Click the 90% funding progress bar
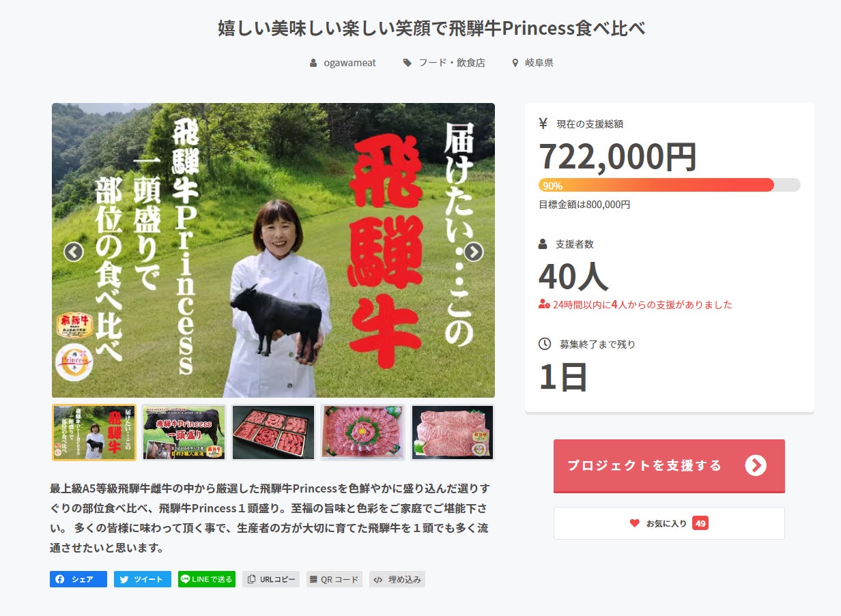The height and width of the screenshot is (616, 841). pyautogui.click(x=669, y=185)
